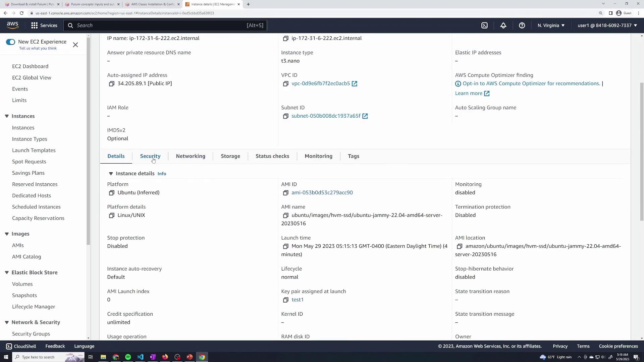The image size is (644, 362).
Task: Click the help question mark icon
Action: [522, 25]
